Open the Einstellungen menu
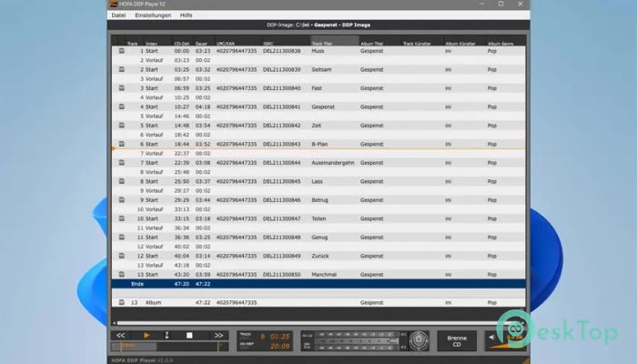Viewport: 637px width, 364px height. click(153, 15)
